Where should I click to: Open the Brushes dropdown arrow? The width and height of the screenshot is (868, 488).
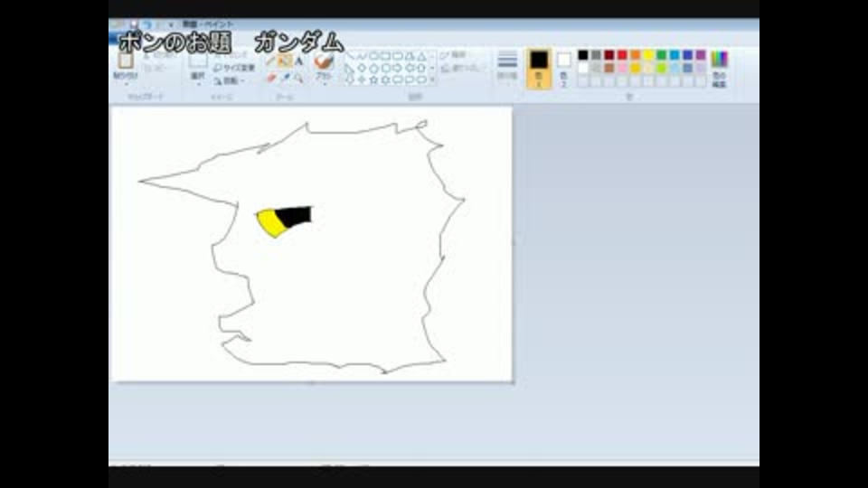(324, 85)
